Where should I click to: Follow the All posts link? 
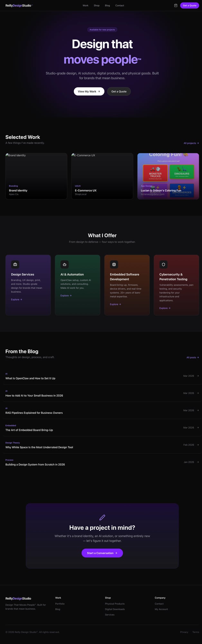[192, 357]
